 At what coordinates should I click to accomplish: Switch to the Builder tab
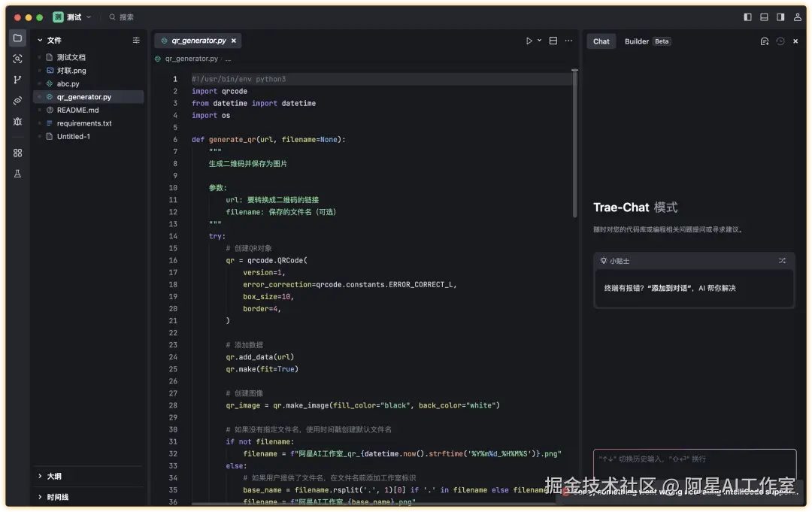point(637,41)
